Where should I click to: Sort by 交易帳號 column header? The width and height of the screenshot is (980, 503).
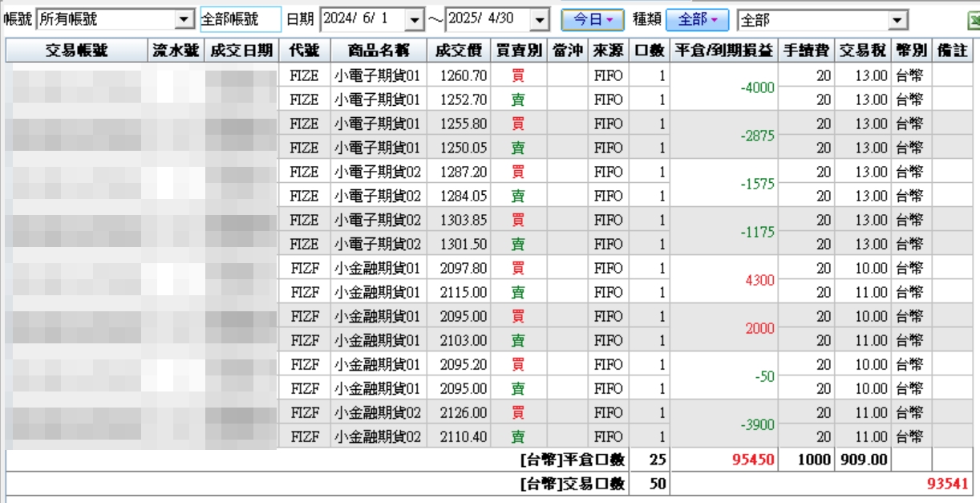coord(77,51)
